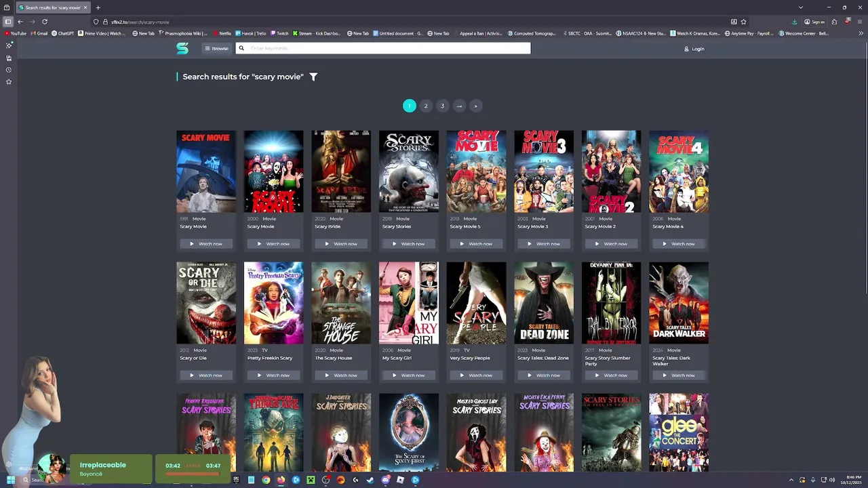Image resolution: width=868 pixels, height=488 pixels.
Task: Go to results page 3
Action: [442, 106]
